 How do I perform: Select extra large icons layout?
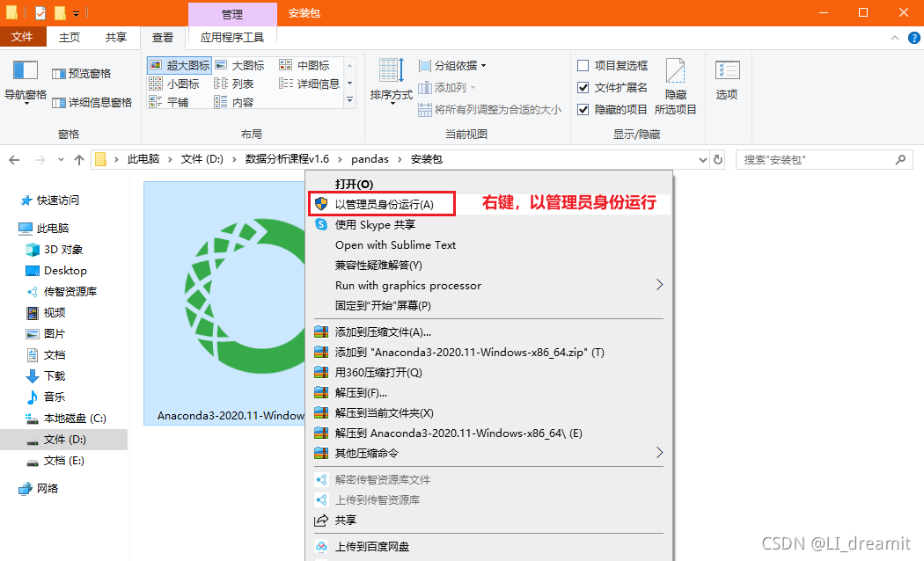(180, 65)
